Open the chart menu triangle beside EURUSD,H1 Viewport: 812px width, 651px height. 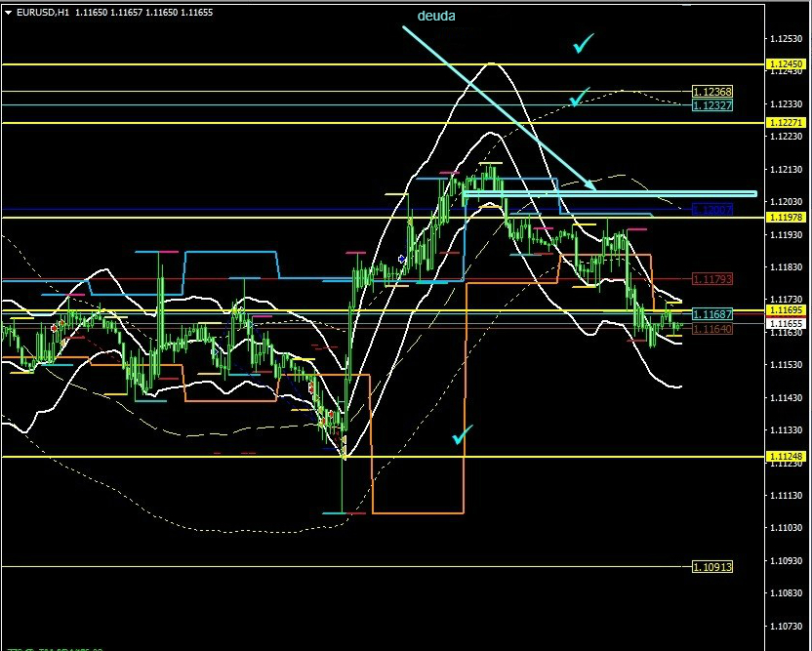(8, 13)
